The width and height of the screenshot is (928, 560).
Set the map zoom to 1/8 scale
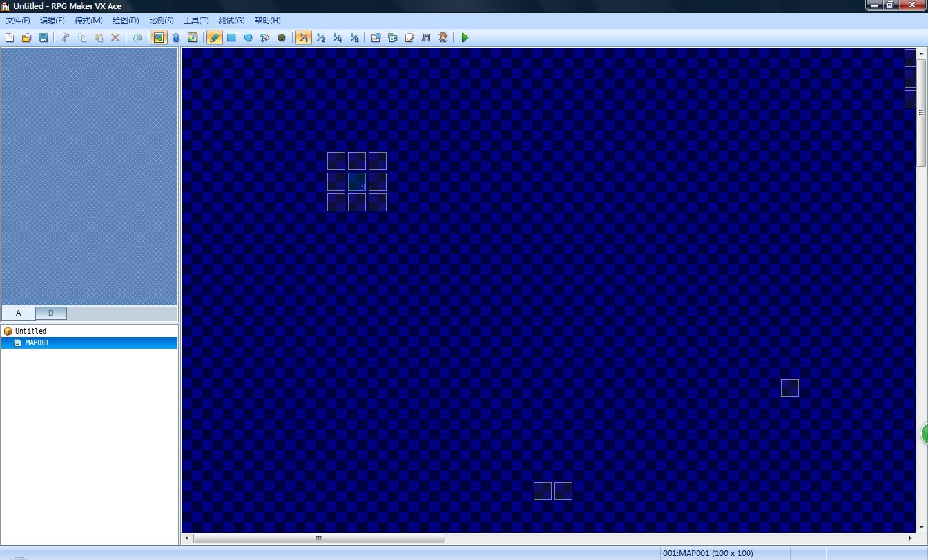[354, 37]
